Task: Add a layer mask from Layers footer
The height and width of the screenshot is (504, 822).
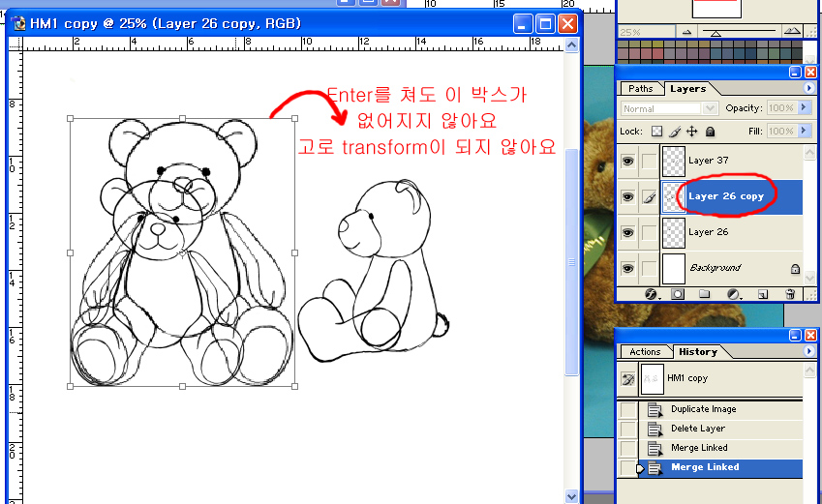Action: pyautogui.click(x=678, y=293)
